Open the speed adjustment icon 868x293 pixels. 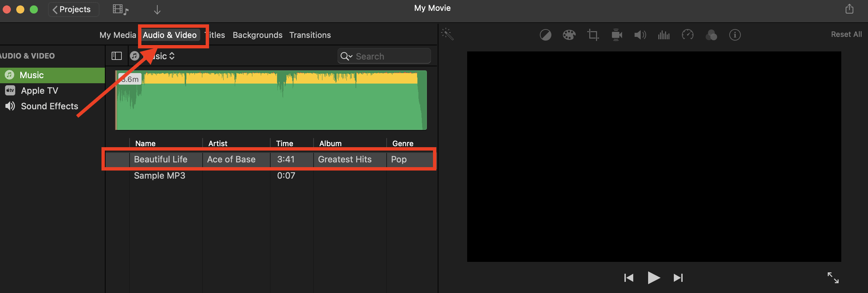(687, 35)
